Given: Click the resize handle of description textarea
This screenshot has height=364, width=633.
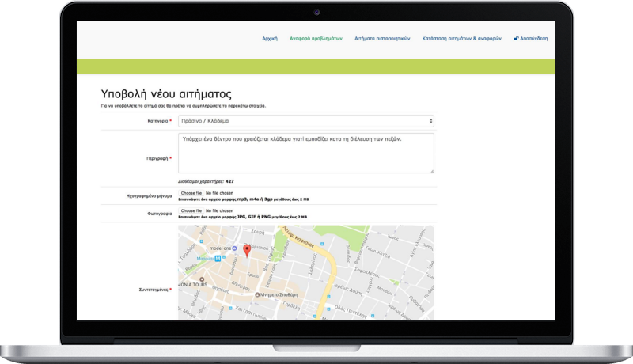Looking at the screenshot, I should [431, 170].
